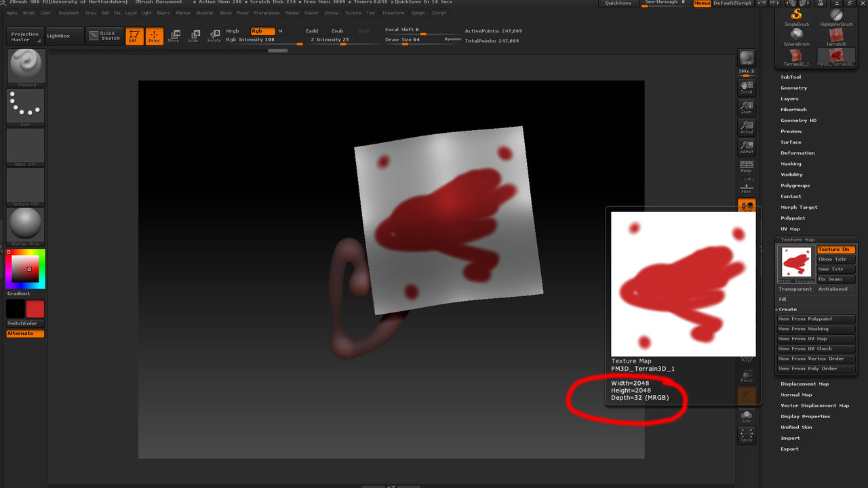
Task: Click the Clone Txtr button
Action: (835, 259)
